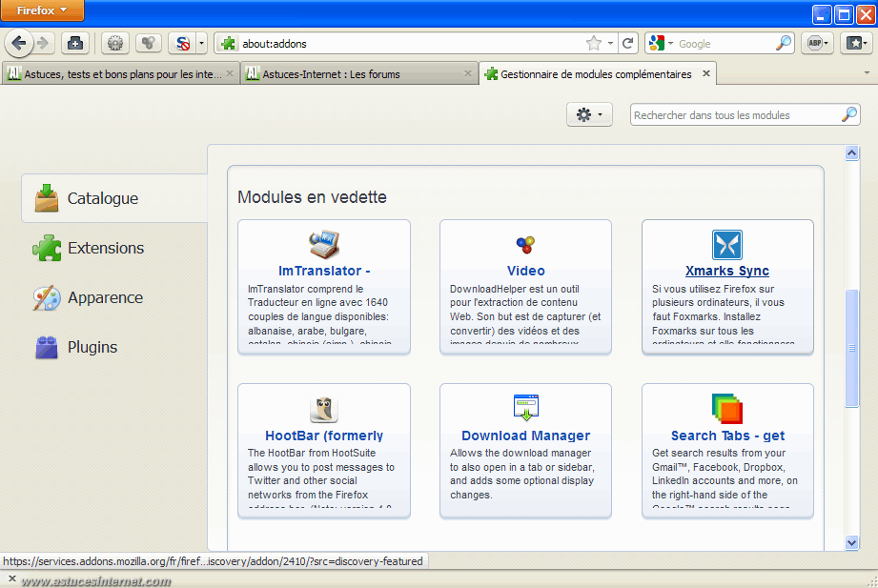
Task: Maximize the Firefox window
Action: [x=844, y=13]
